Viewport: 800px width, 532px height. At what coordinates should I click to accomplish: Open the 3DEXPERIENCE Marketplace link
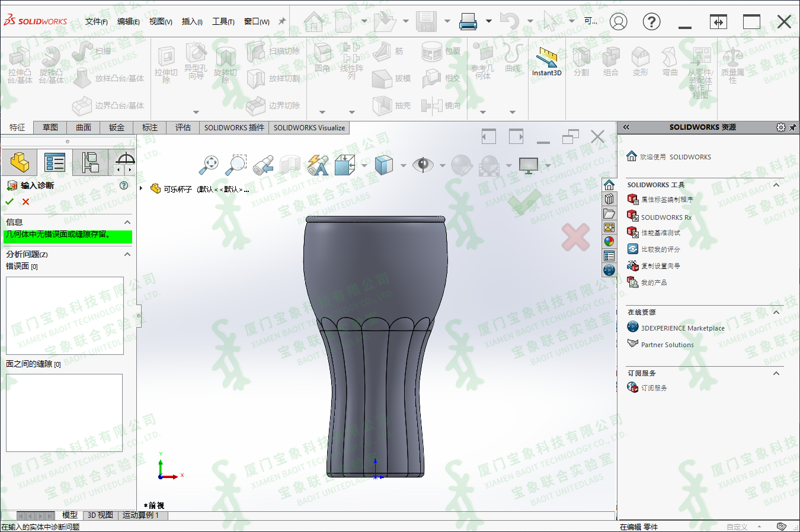[683, 328]
